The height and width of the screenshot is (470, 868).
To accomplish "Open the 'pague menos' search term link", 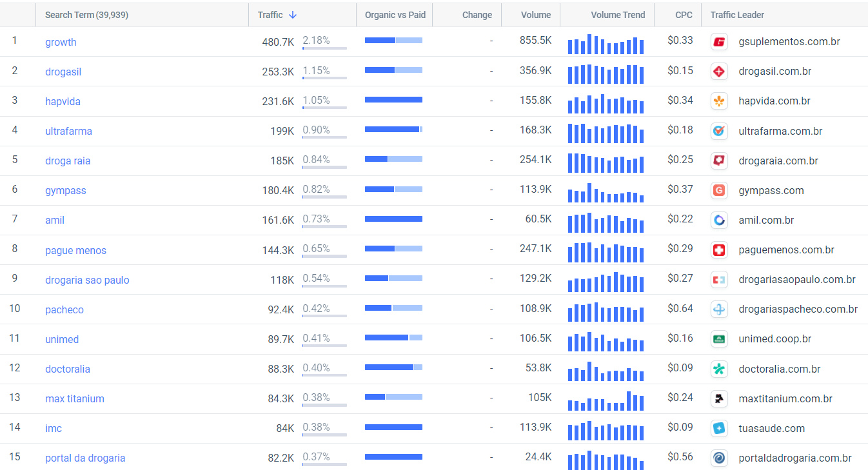I will click(75, 250).
